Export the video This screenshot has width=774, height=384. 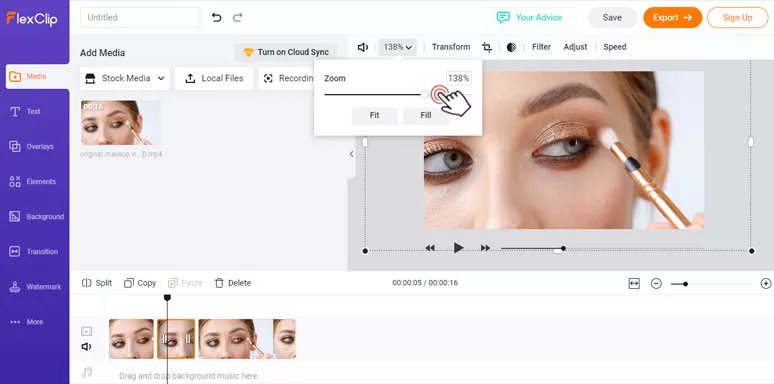[672, 17]
